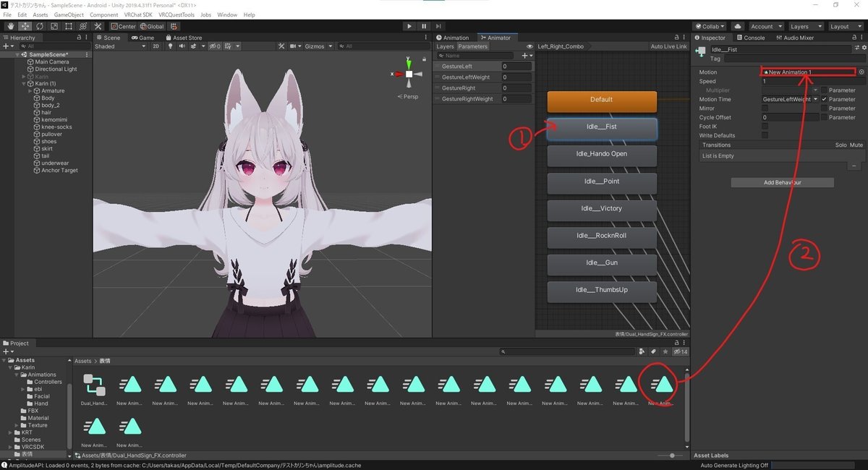Viewport: 868px width, 470px height.
Task: Lock the Inspector panel
Action: click(x=854, y=38)
